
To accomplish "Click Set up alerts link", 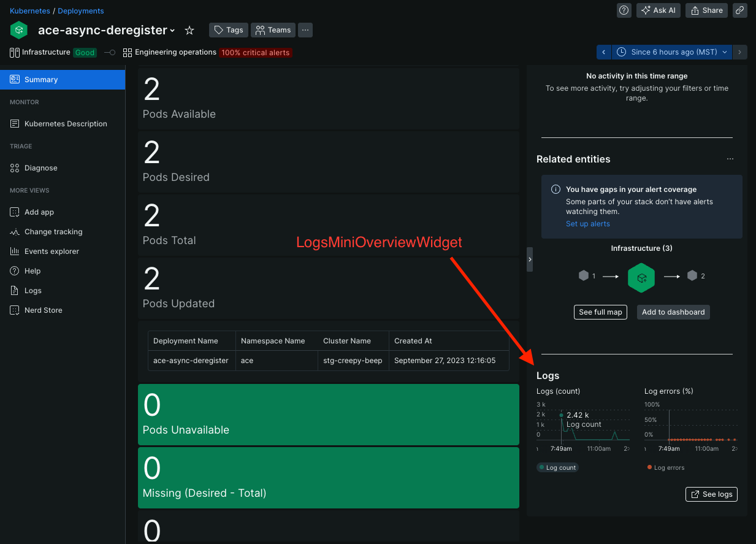I will click(587, 223).
